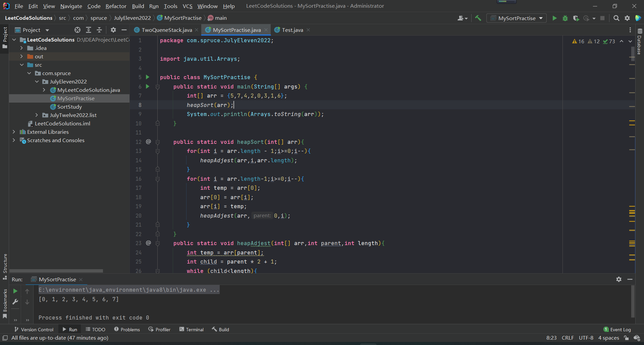
Task: Open the Navigate menu
Action: 71,6
